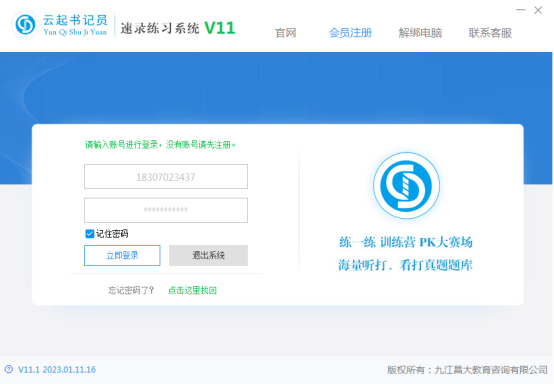Open the 官网 link in header
This screenshot has width=554, height=384.
point(285,33)
